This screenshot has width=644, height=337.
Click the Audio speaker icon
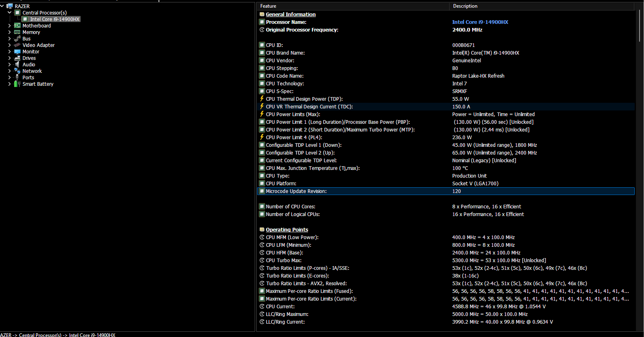click(x=17, y=64)
